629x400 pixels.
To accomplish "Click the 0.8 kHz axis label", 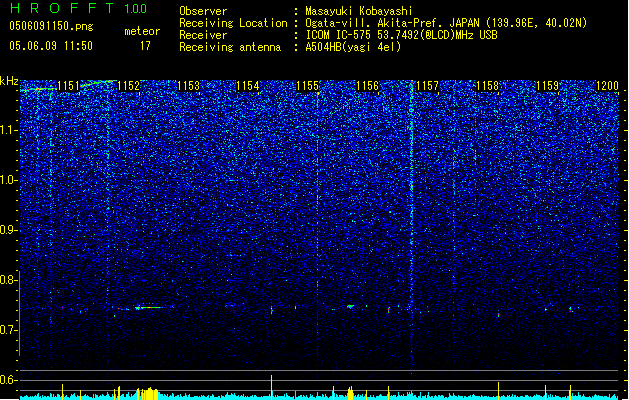I will 8,280.
